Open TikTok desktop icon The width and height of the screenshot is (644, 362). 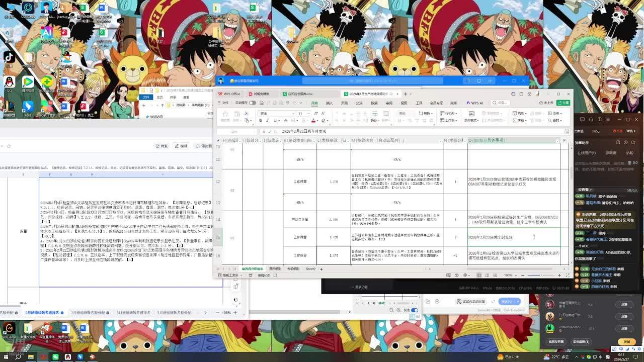[x=9, y=58]
